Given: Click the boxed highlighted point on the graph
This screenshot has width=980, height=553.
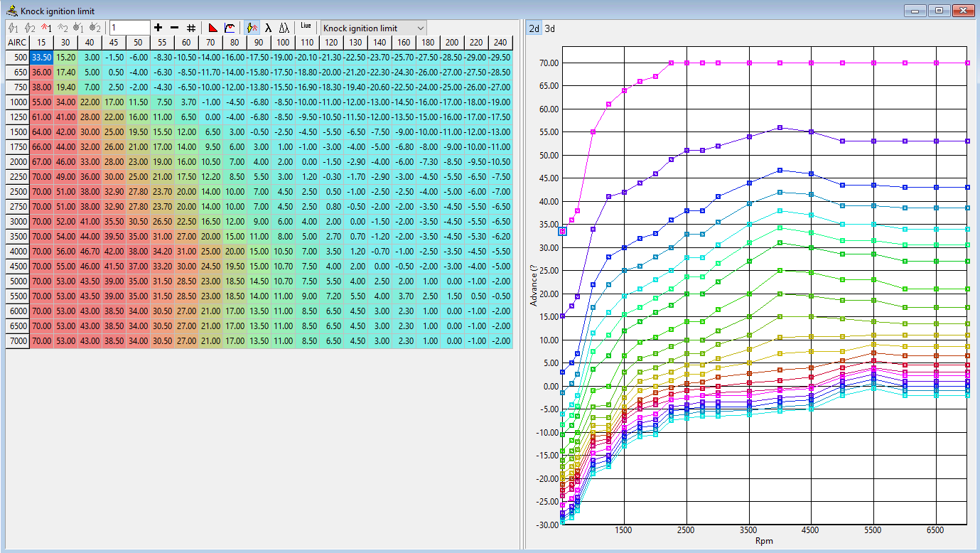Looking at the screenshot, I should (x=562, y=231).
